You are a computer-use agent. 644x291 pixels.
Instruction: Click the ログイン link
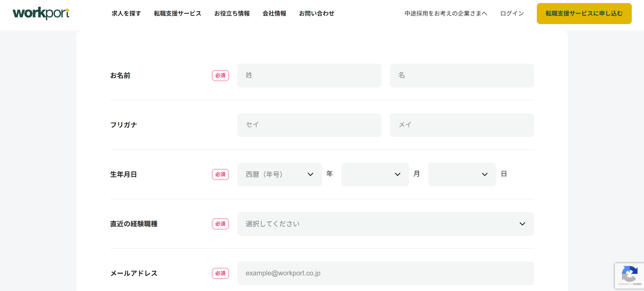[512, 14]
